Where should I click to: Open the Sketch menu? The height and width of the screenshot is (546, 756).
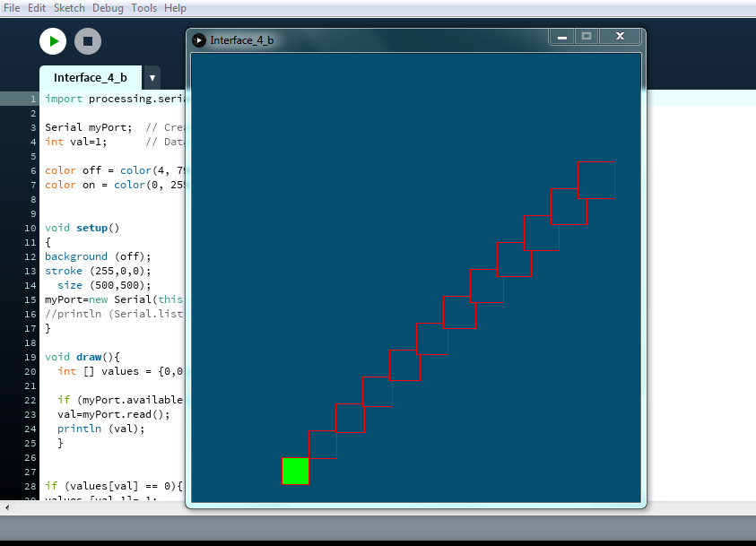(x=69, y=8)
